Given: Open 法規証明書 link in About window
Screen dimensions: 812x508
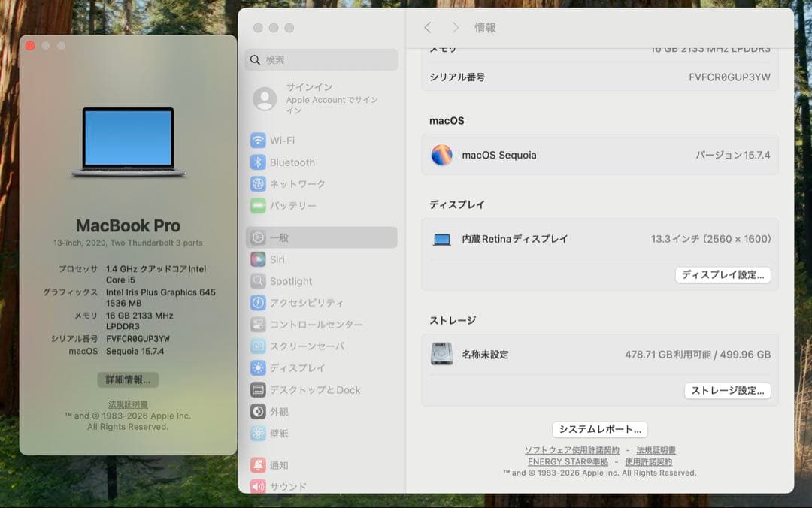Looking at the screenshot, I should 128,404.
